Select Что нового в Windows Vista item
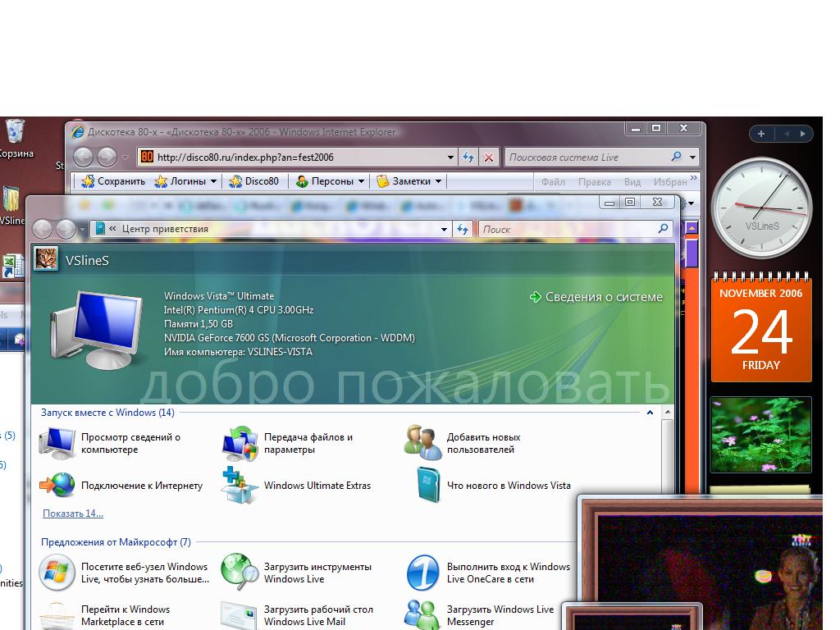The height and width of the screenshot is (630, 840). coord(493,486)
